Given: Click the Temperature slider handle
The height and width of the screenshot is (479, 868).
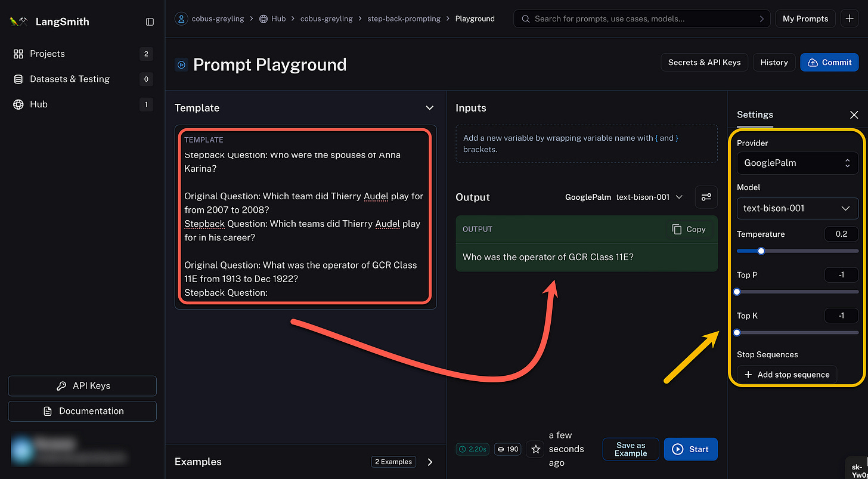Looking at the screenshot, I should (761, 251).
